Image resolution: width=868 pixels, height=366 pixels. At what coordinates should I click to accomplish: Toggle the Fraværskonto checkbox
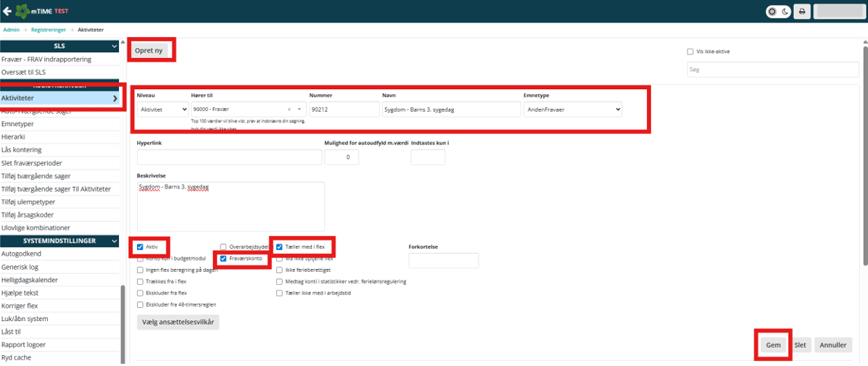tap(223, 259)
